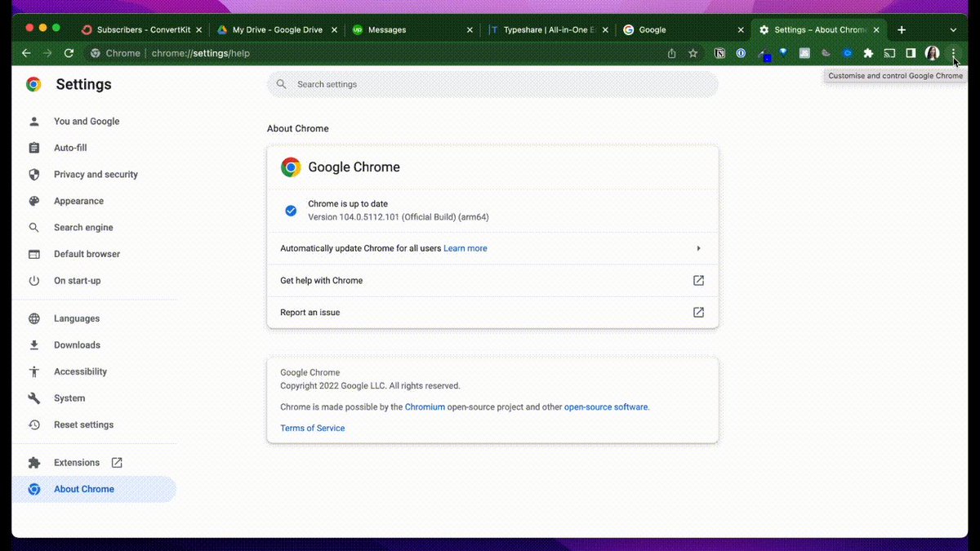Open the Extensions puzzle icon in toolbar
The image size is (980, 551).
[868, 53]
